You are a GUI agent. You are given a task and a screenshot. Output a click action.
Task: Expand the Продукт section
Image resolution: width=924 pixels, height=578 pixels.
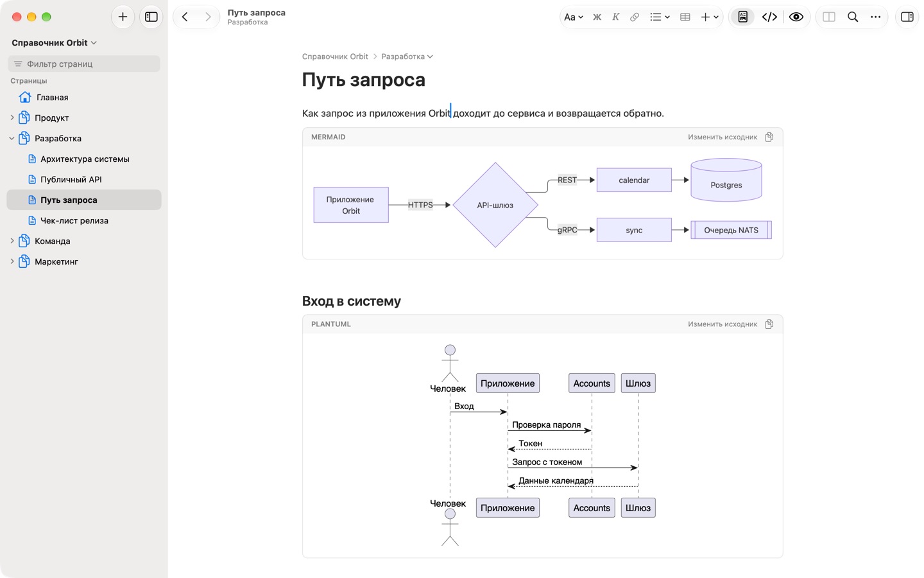(x=12, y=118)
